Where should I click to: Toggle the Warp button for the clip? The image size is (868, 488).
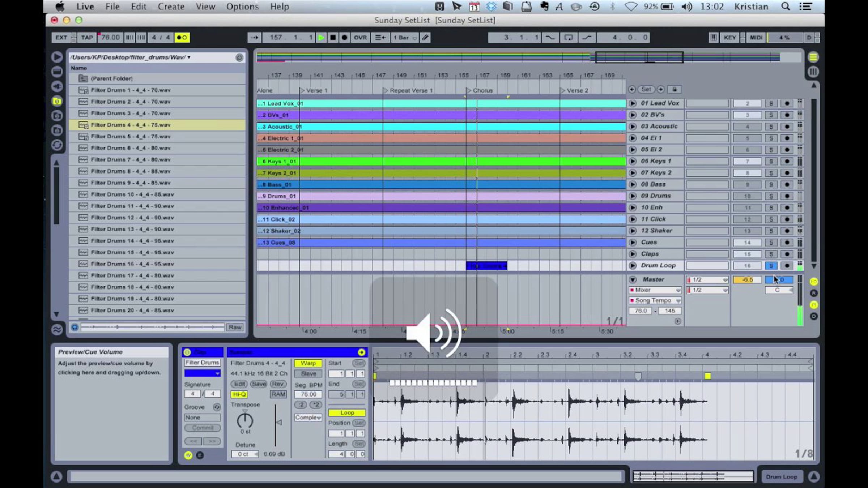click(x=308, y=363)
